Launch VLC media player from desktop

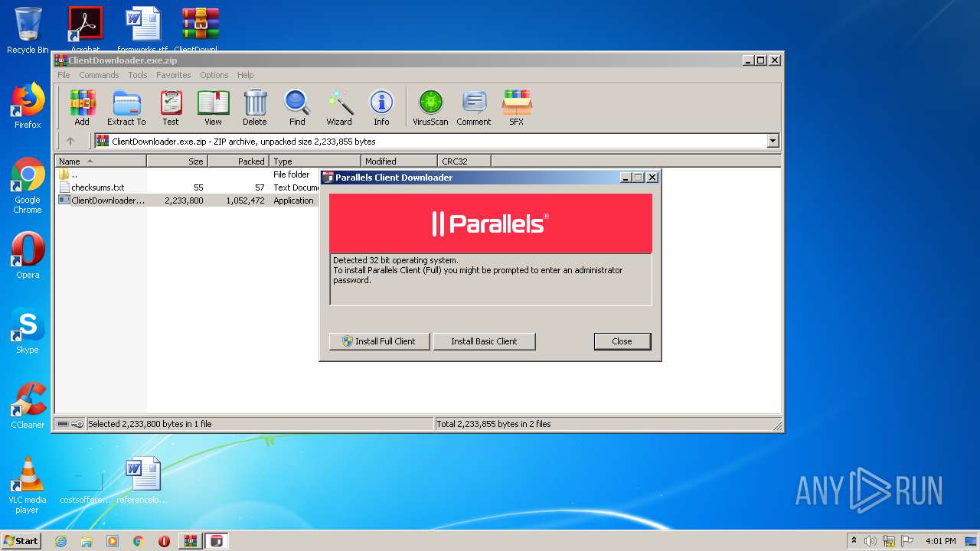coord(28,485)
